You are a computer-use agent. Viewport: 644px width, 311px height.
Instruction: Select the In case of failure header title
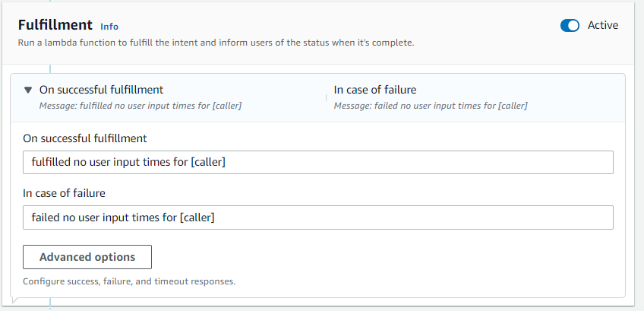click(x=375, y=90)
